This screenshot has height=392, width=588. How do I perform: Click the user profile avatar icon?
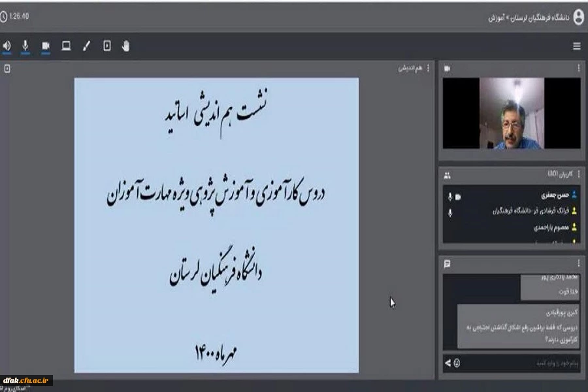coord(578,18)
